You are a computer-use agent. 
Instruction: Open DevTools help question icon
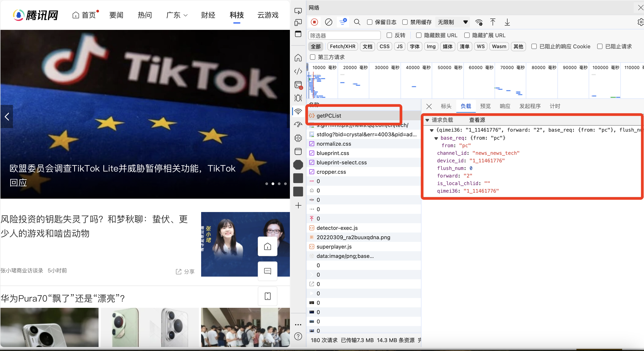click(298, 337)
